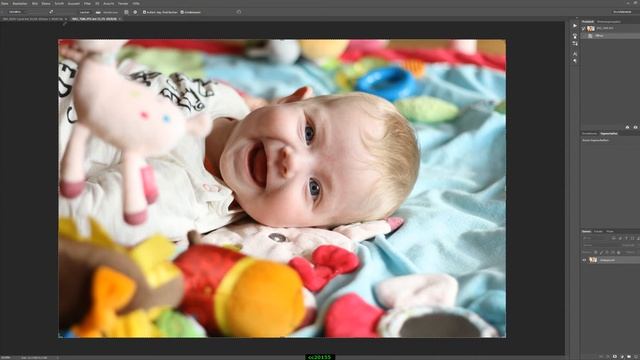Create new fill or adjustment layer
This screenshot has width=640, height=360.
pos(622,357)
